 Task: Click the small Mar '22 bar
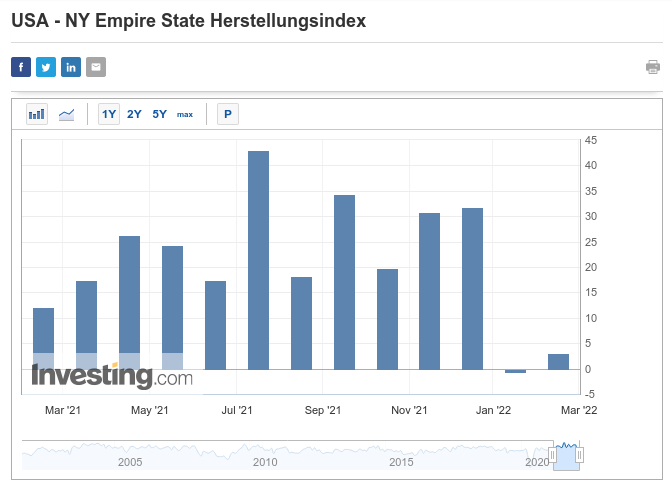pyautogui.click(x=558, y=362)
